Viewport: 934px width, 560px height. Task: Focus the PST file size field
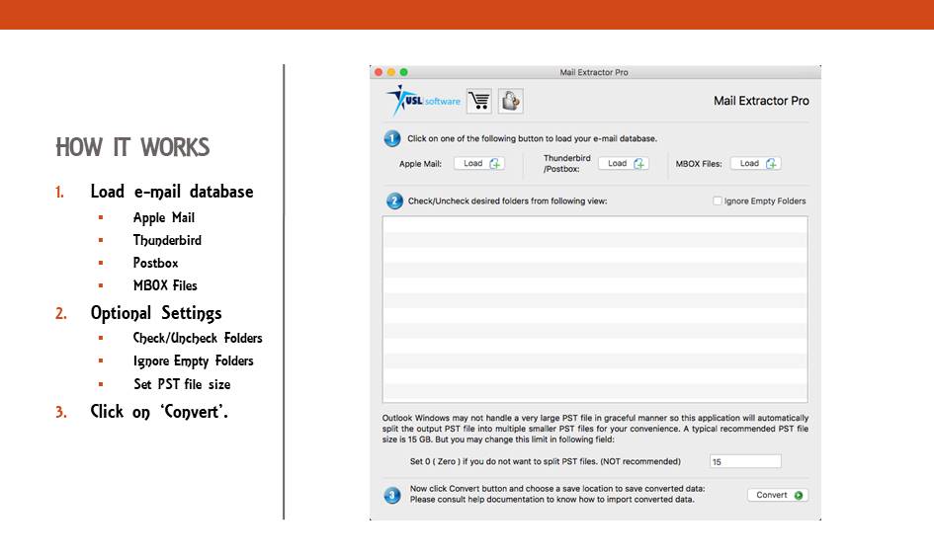coord(745,461)
